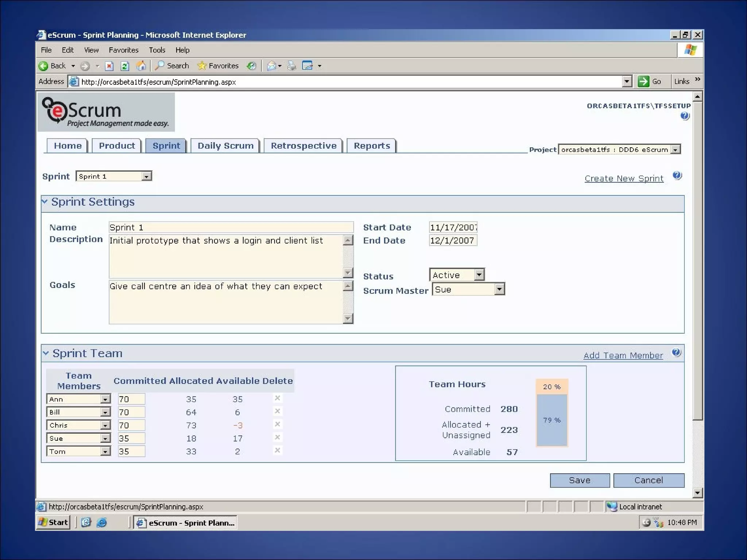This screenshot has width=747, height=560.
Task: Click help icon beside Add Team Member
Action: (x=676, y=353)
